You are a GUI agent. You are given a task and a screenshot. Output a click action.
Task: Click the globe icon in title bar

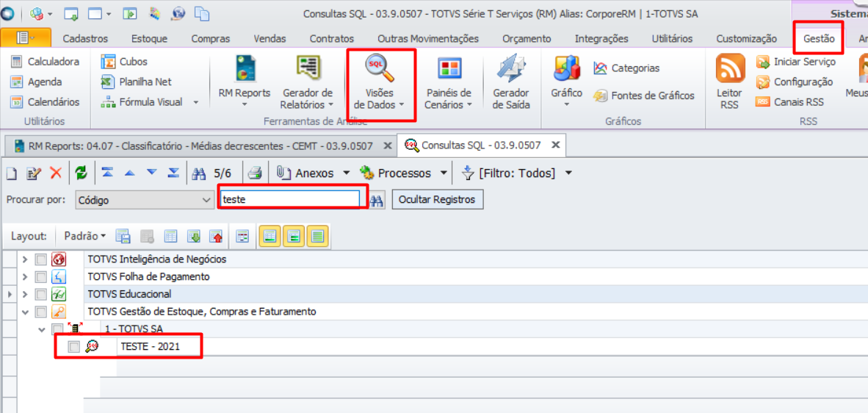click(x=178, y=12)
